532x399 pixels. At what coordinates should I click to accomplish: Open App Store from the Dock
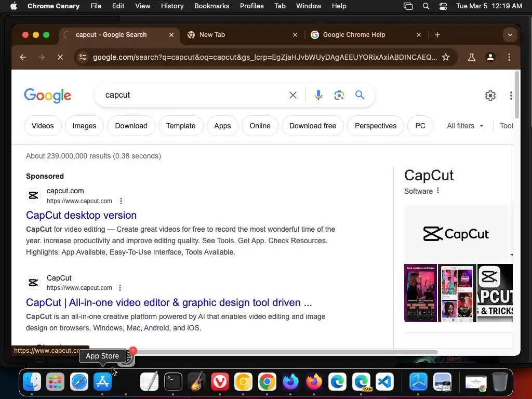102,381
